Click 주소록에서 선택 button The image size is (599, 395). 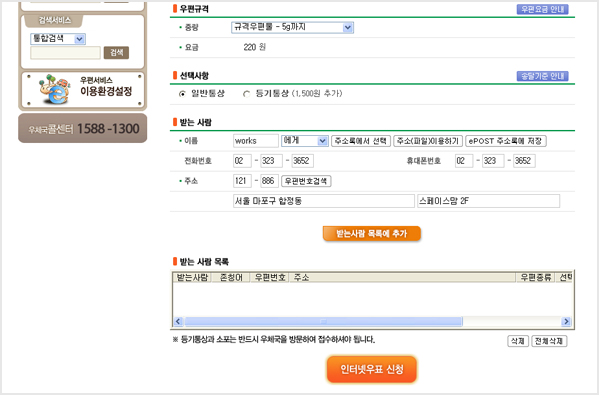361,141
